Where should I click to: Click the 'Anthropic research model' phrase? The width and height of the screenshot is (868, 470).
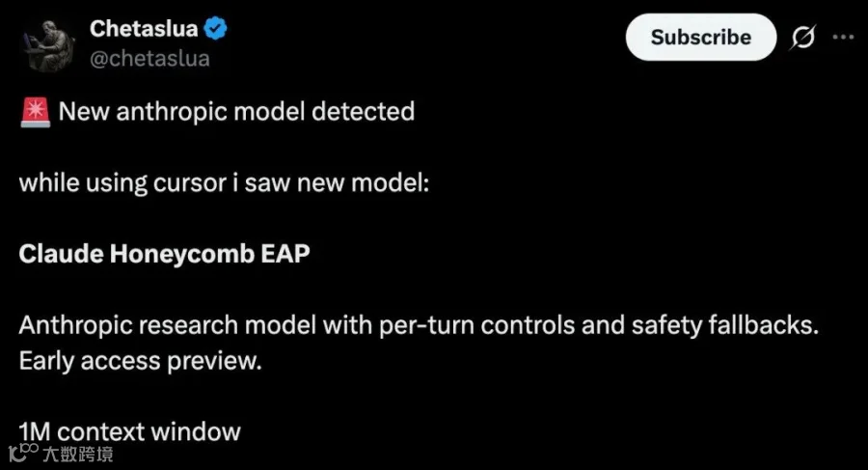coord(167,325)
